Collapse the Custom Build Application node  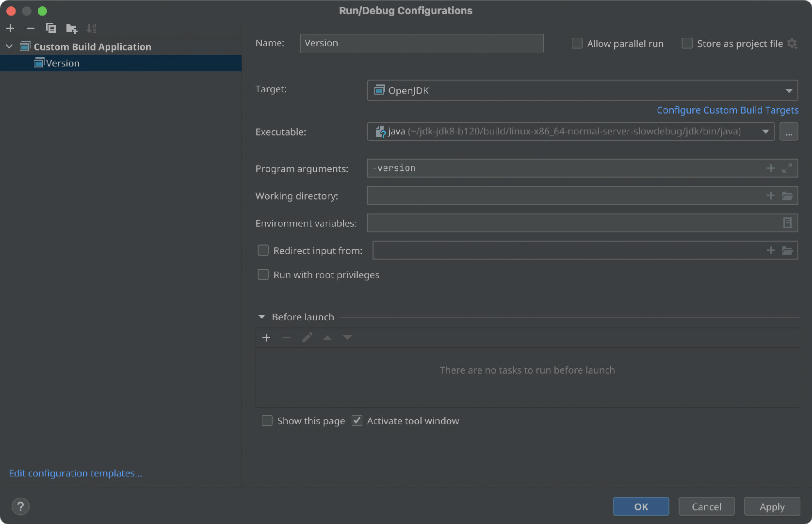click(9, 47)
